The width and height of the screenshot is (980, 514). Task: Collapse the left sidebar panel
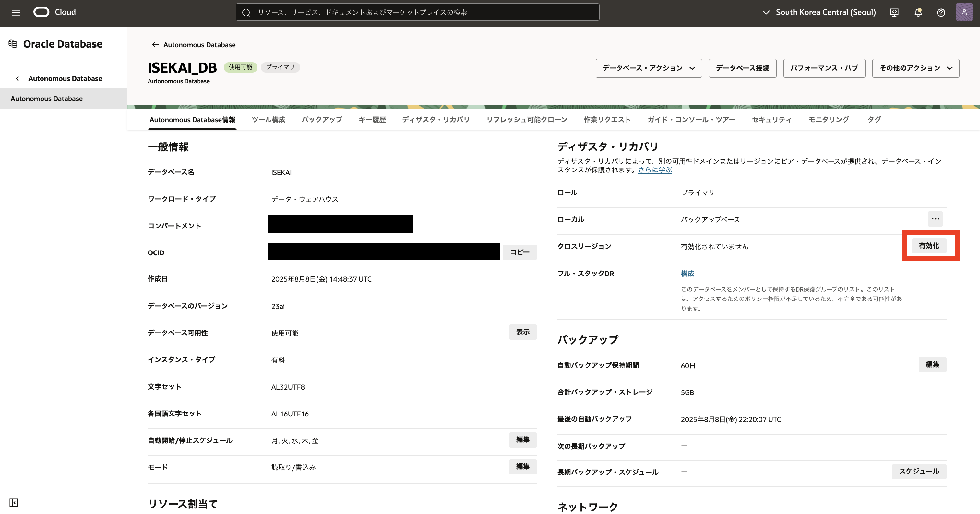[x=13, y=502]
